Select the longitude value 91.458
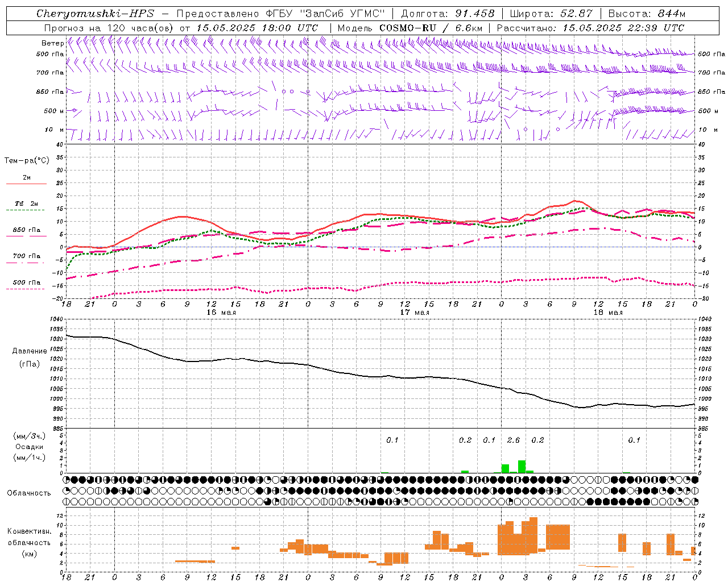This screenshot has width=728, height=582. click(475, 14)
